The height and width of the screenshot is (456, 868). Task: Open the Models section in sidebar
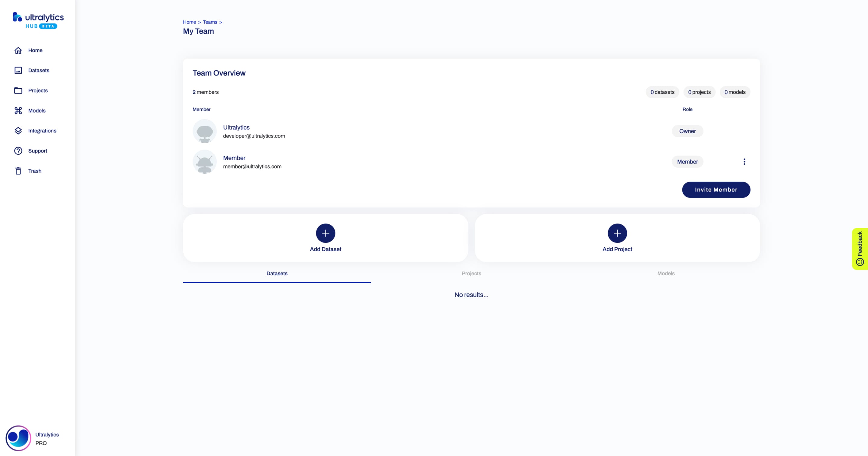click(37, 110)
